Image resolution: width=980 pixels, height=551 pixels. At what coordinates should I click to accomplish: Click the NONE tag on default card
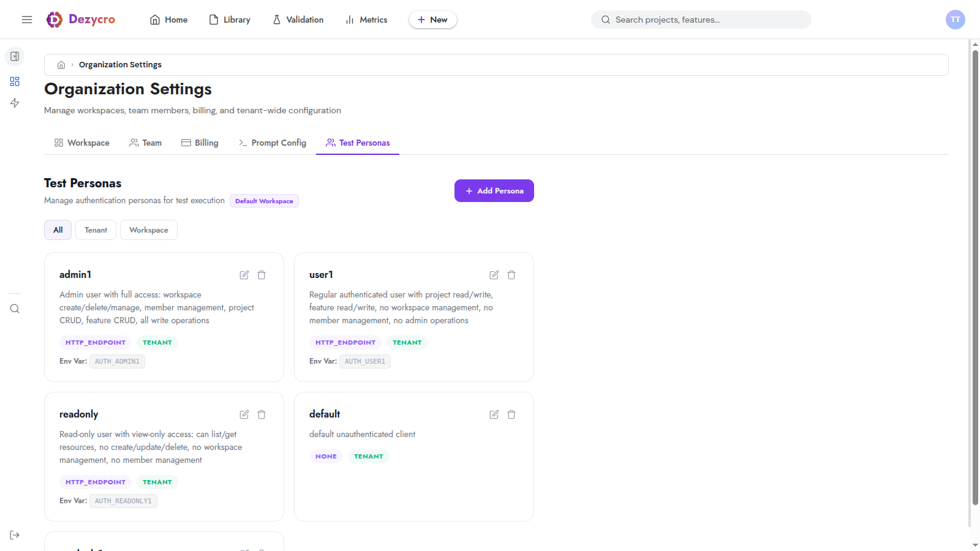pyautogui.click(x=326, y=456)
